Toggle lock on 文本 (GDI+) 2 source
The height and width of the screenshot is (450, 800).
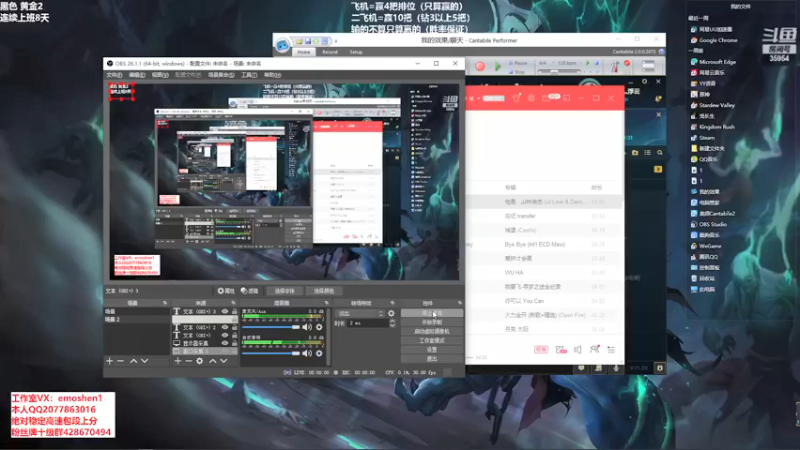tap(234, 328)
